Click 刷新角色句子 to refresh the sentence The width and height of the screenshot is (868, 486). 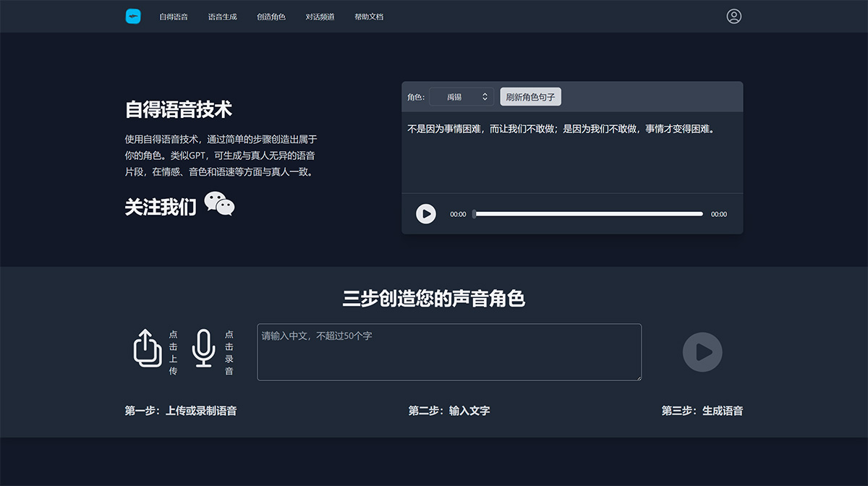(x=531, y=96)
